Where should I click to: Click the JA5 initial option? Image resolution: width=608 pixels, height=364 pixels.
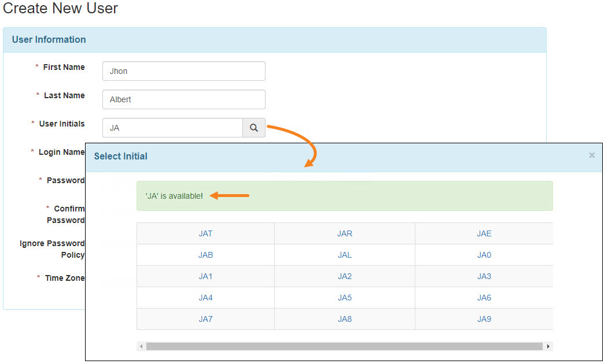pyautogui.click(x=345, y=298)
